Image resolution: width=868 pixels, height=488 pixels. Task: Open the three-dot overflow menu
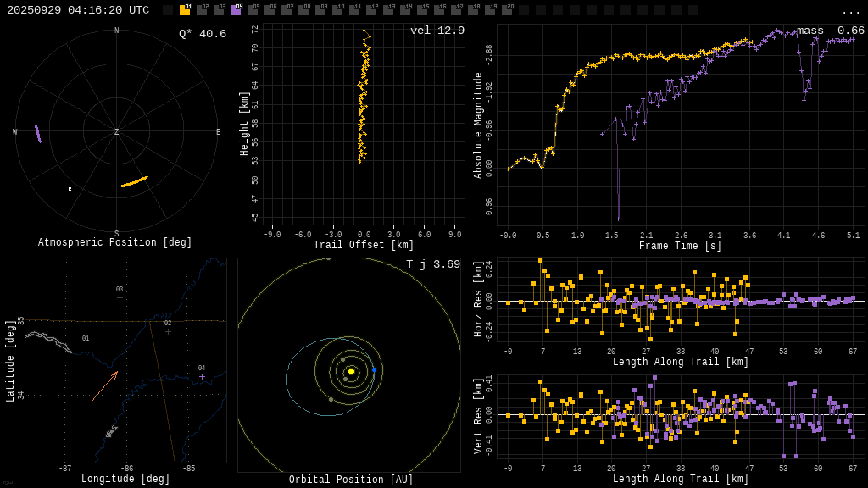click(851, 11)
